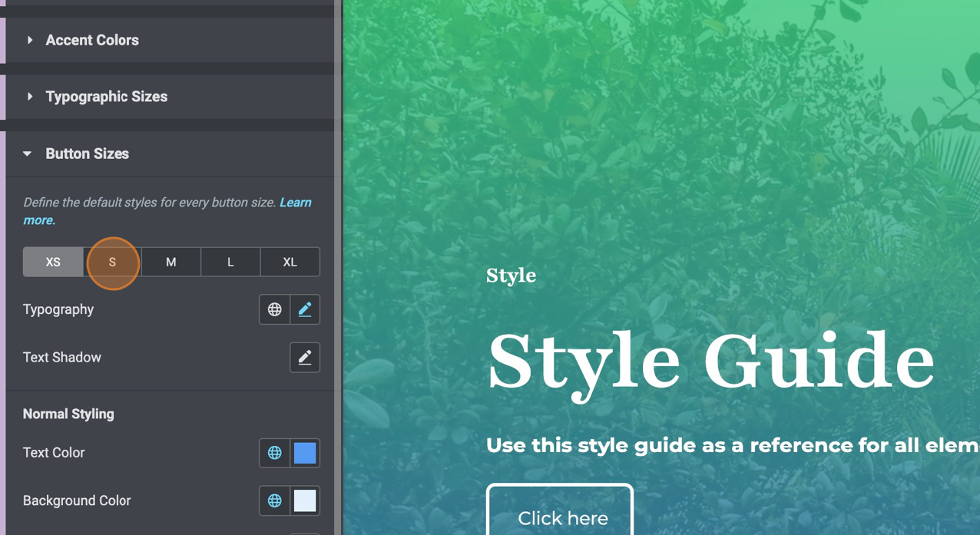Edit Text Shadow with the pencil icon
This screenshot has height=535, width=980.
305,358
